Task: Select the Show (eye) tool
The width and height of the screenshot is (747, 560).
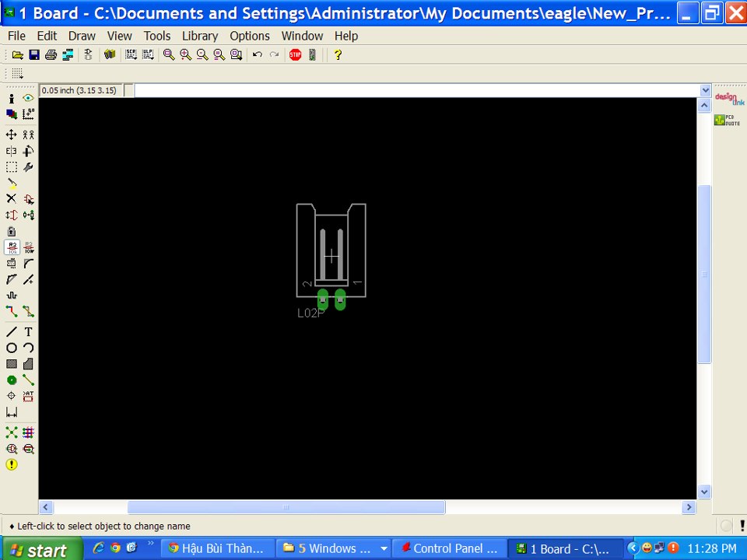Action: coord(28,98)
